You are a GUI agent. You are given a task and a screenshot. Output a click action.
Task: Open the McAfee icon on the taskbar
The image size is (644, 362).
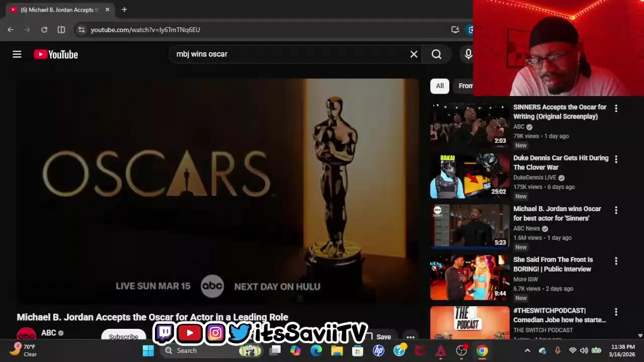(420, 350)
